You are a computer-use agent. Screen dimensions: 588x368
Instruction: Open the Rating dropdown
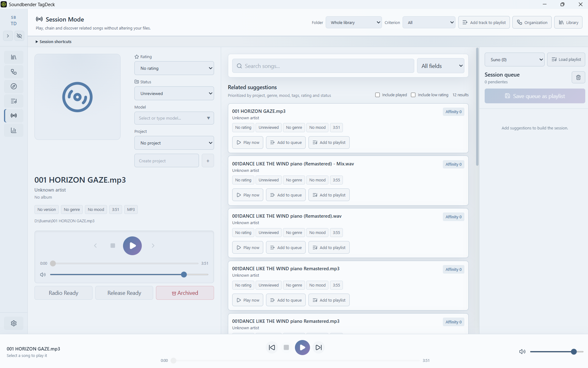[174, 68]
